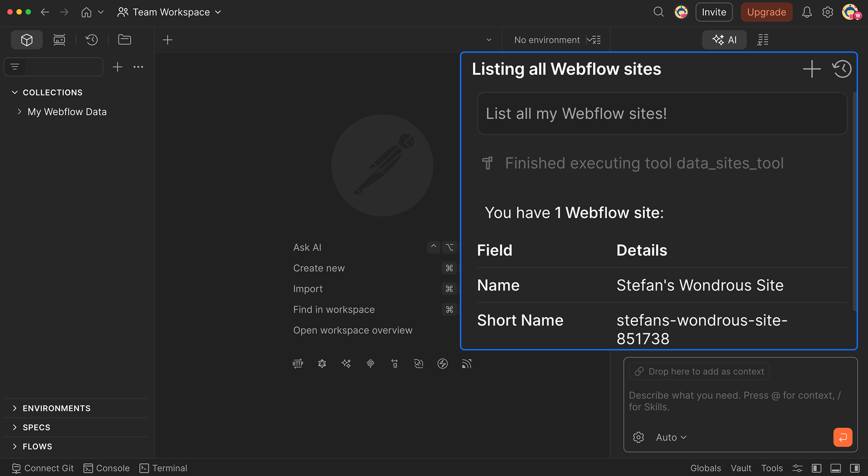
Task: Click the Drop here to add as context chip
Action: [x=699, y=371]
